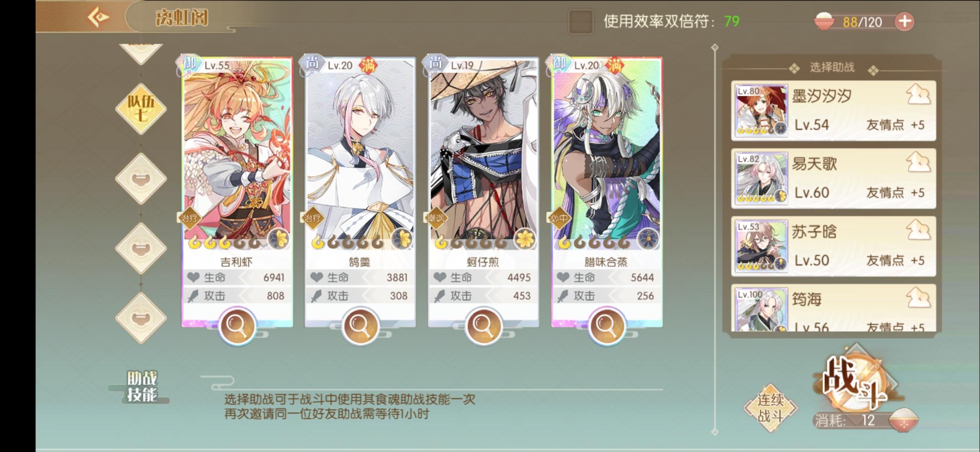Click the assist list scrollbar line
This screenshot has height=452, width=980.
point(715,239)
